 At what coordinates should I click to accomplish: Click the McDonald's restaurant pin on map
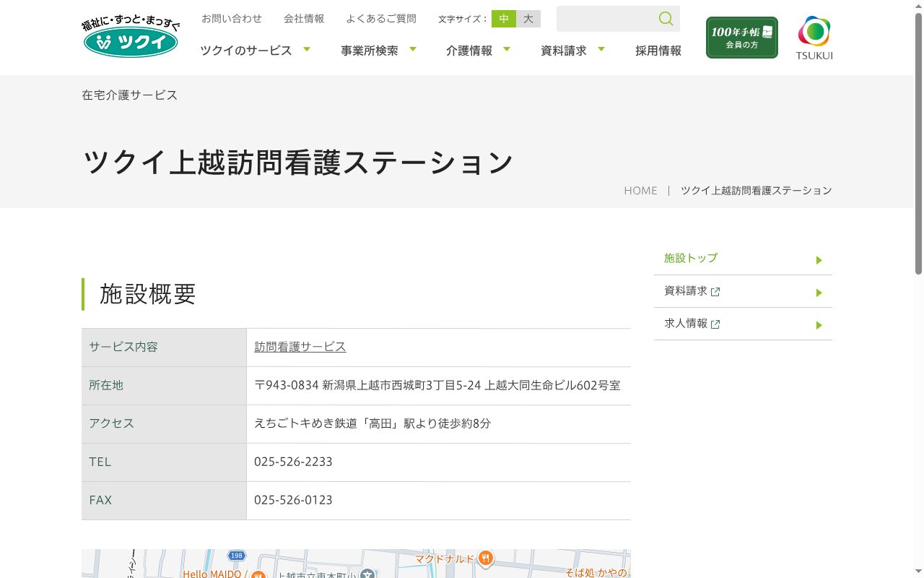(485, 558)
